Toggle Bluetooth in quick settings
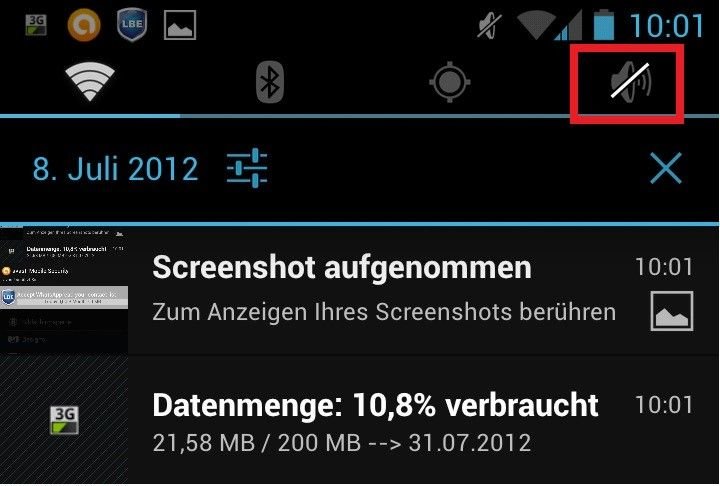The height and width of the screenshot is (486, 720). point(270,82)
